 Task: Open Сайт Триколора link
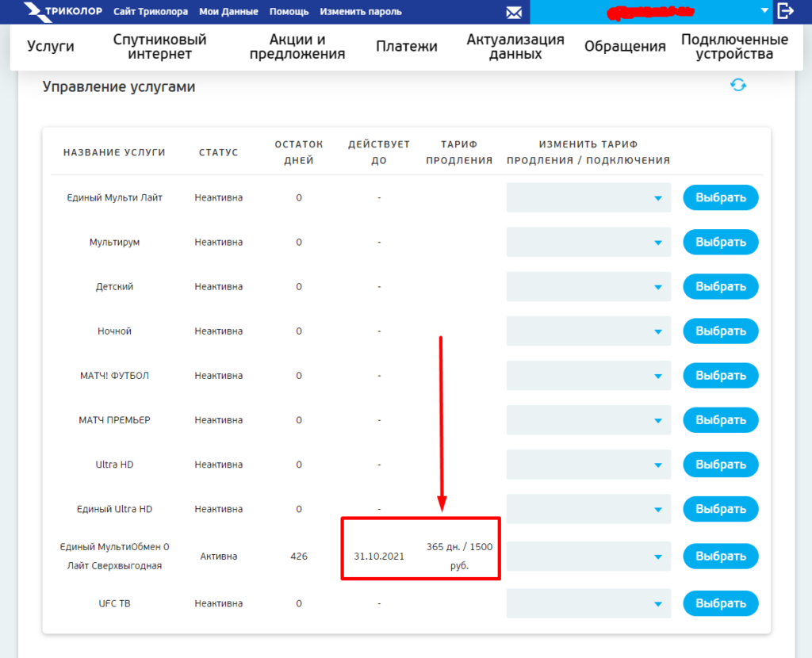point(151,11)
